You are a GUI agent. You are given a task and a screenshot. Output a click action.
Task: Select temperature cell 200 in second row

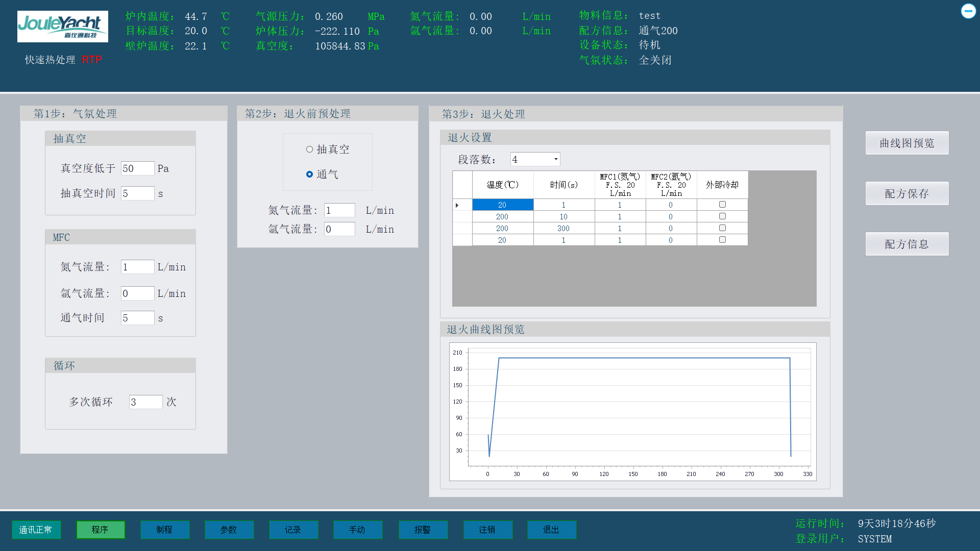502,217
